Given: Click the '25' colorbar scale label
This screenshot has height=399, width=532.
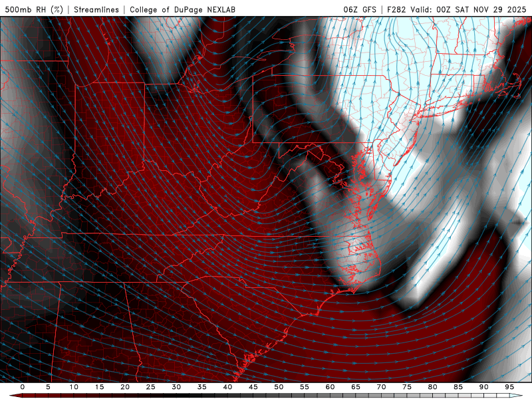Looking at the screenshot, I should click(x=151, y=387).
